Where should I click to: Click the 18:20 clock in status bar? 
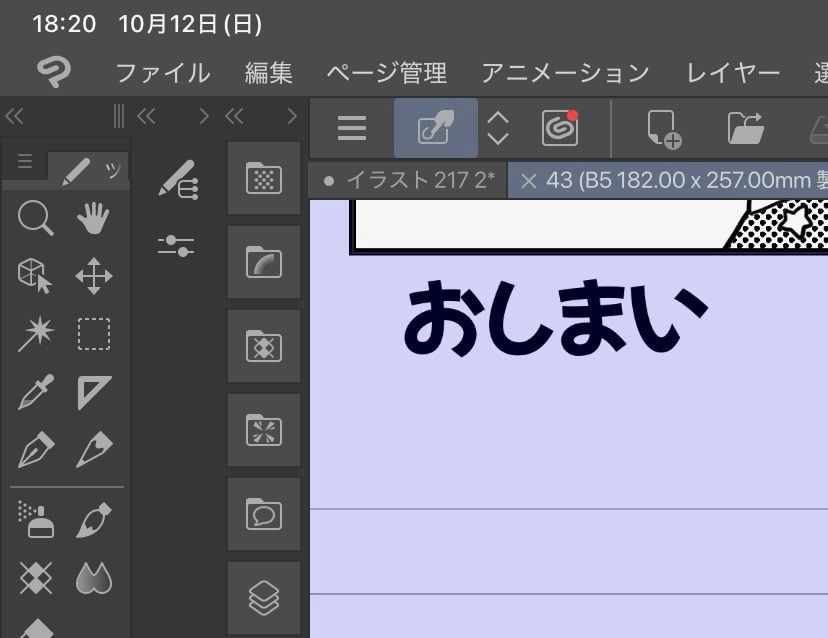click(x=64, y=24)
